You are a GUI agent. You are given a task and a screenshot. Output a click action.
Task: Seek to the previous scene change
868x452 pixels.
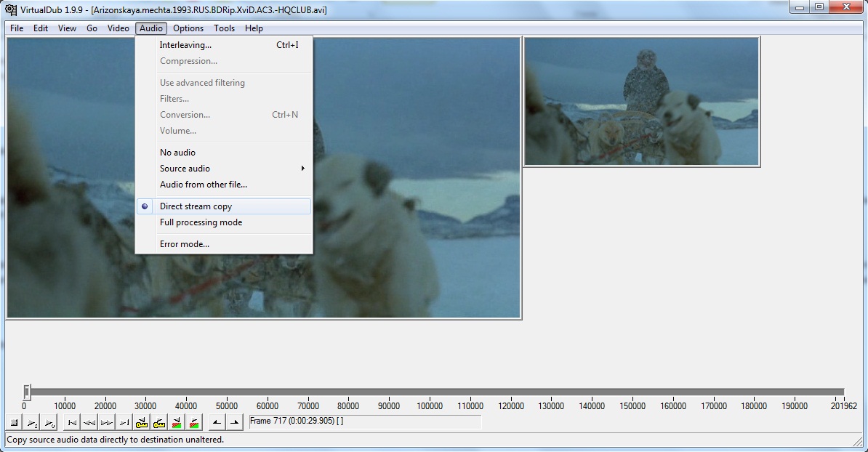(x=177, y=423)
